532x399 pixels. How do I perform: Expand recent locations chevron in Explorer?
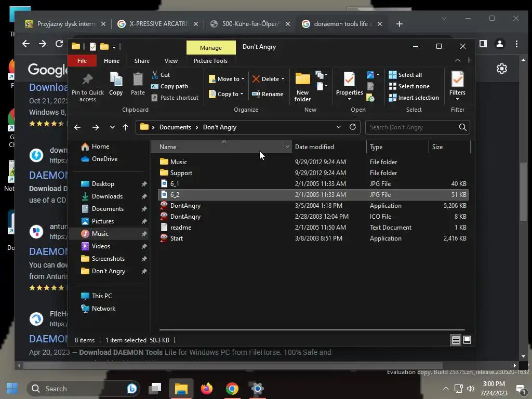pos(112,127)
